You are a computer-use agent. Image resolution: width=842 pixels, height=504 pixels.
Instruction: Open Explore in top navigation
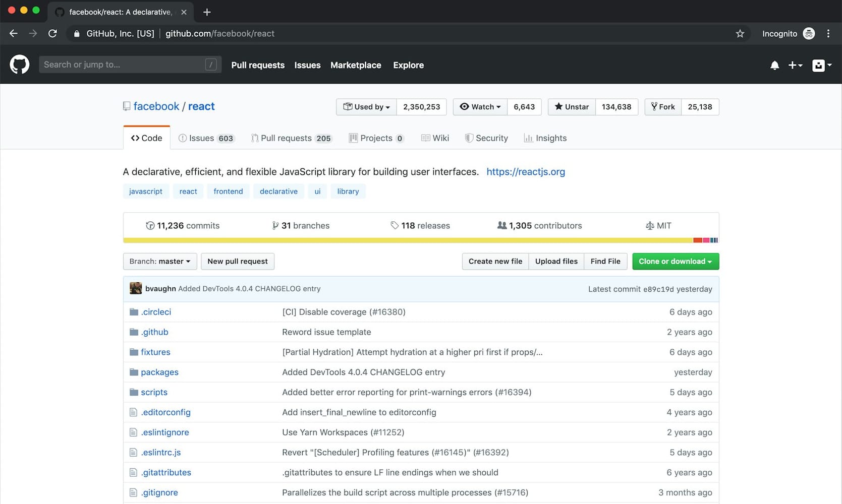[x=408, y=65]
